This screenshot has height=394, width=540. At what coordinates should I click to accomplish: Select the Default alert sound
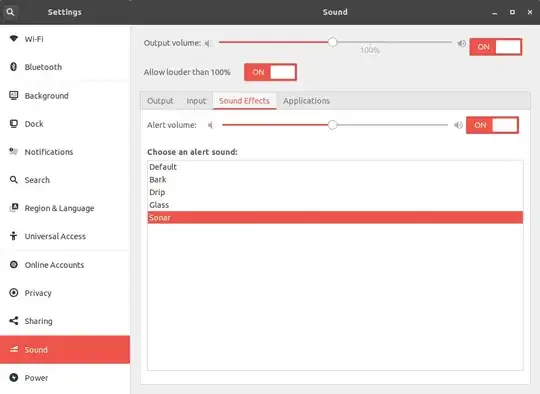click(x=335, y=167)
